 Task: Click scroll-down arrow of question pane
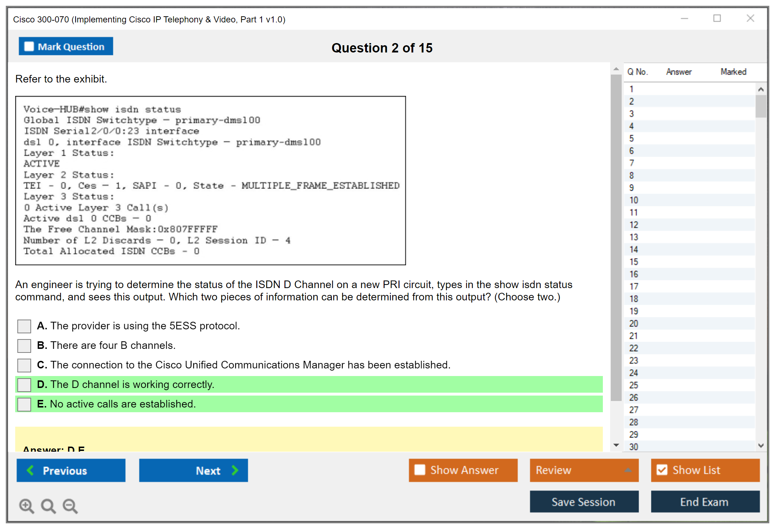coord(616,445)
